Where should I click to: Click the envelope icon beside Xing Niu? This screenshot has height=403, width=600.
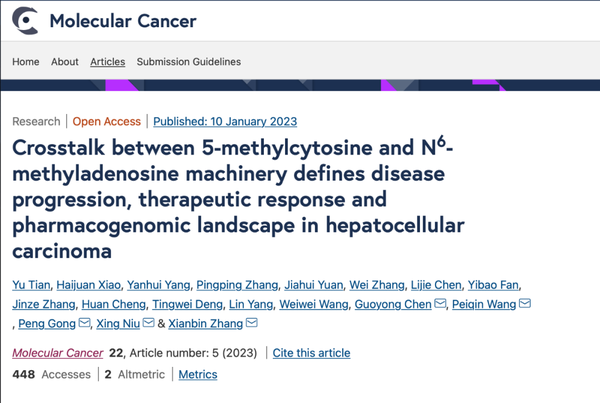point(149,323)
